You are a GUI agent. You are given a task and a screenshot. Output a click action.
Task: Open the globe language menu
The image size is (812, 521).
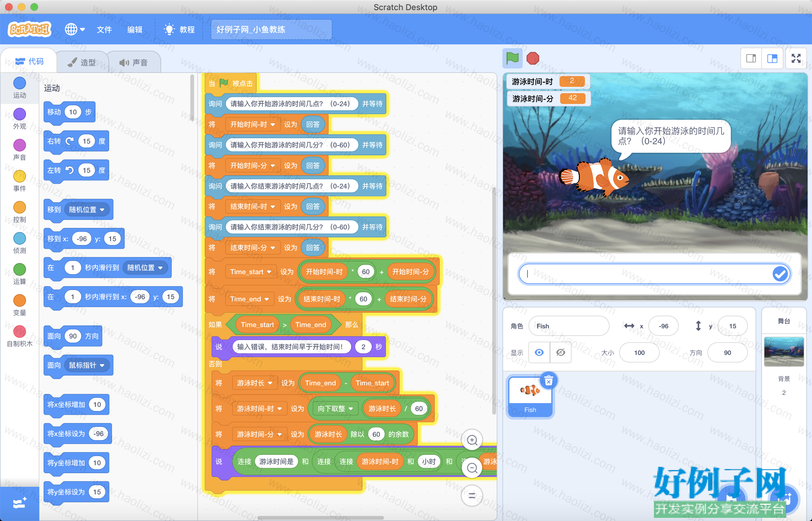pos(75,29)
